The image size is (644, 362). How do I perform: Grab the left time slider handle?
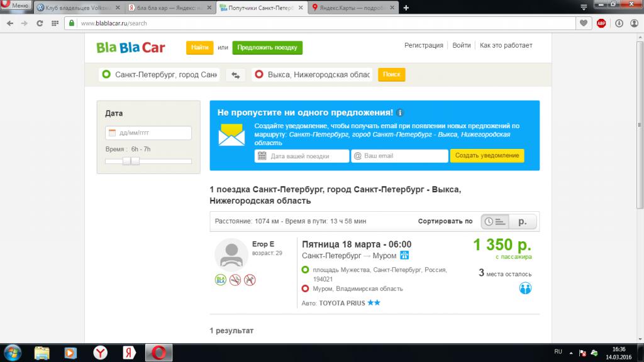coord(126,161)
